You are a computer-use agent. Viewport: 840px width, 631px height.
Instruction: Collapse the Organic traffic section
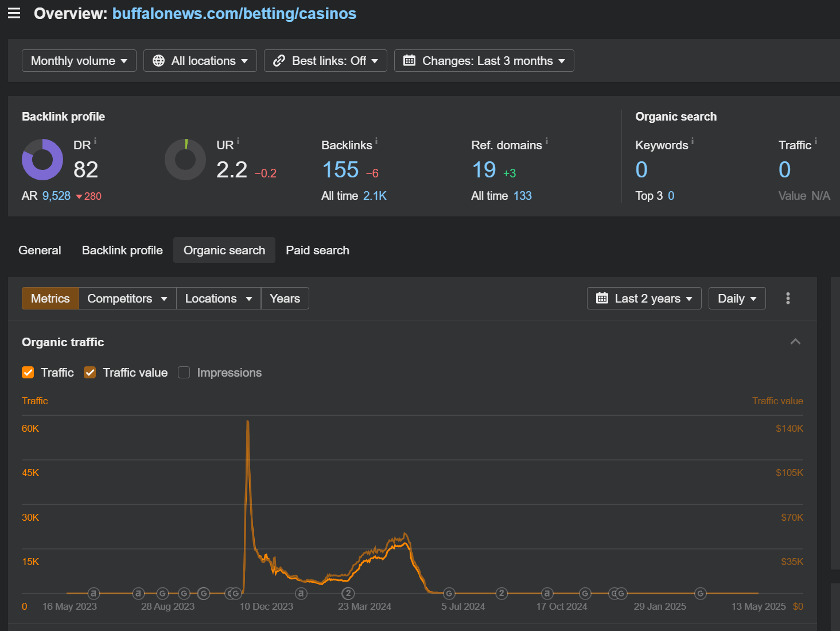(x=795, y=342)
